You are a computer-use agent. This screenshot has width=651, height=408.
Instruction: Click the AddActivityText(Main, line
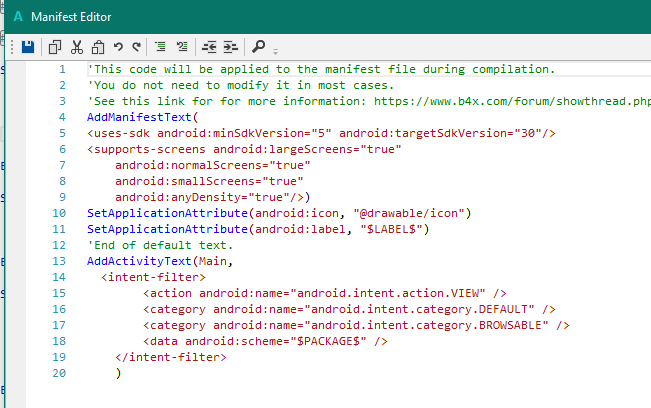pyautogui.click(x=160, y=261)
